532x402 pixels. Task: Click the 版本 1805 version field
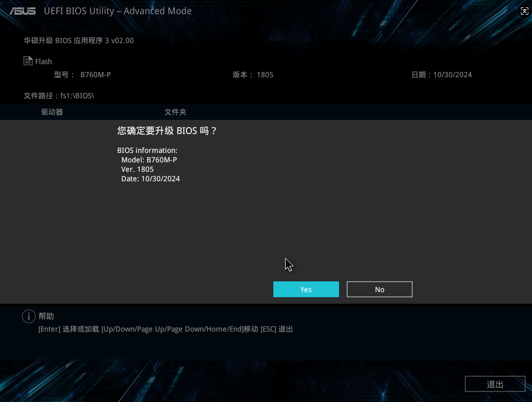click(253, 75)
